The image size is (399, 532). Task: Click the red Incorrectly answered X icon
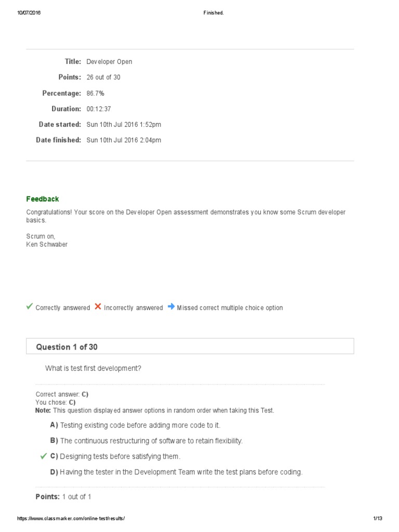click(98, 307)
